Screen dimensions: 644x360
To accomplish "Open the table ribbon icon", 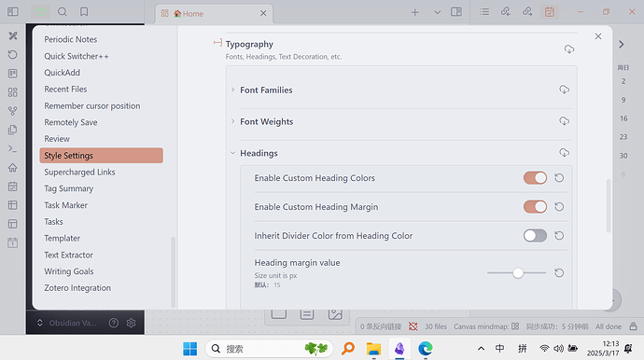I will coord(13,205).
